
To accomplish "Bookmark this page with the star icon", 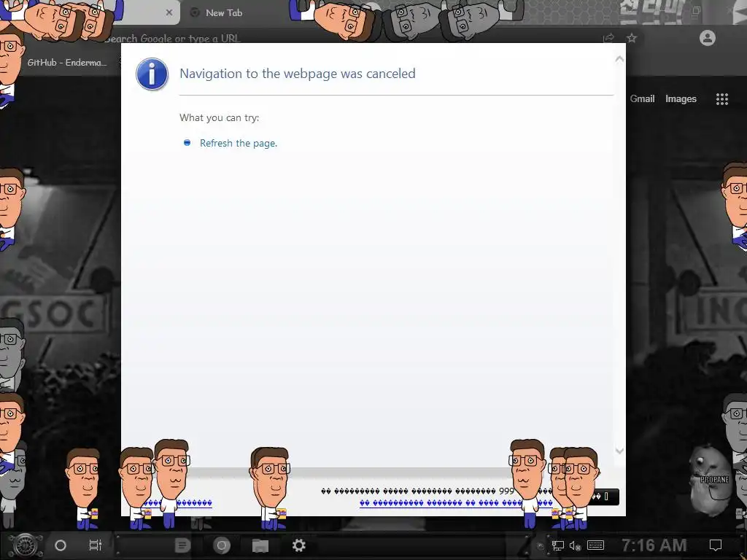I will click(632, 38).
